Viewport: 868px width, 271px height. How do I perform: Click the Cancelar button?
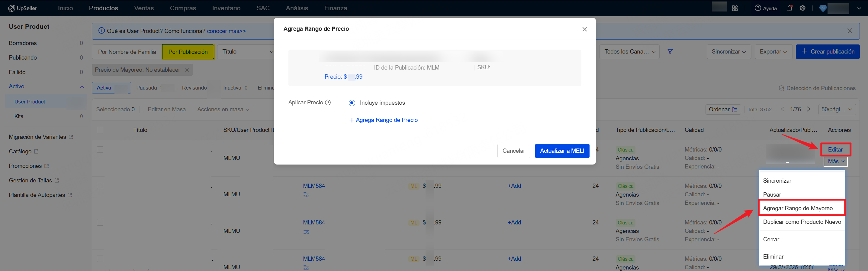[513, 151]
